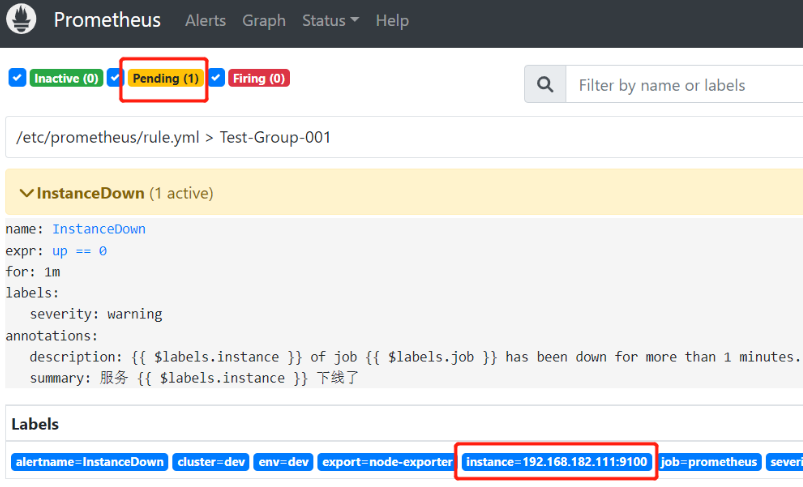Expand the Status dropdown menu
This screenshot has width=803, height=487.
coord(330,20)
